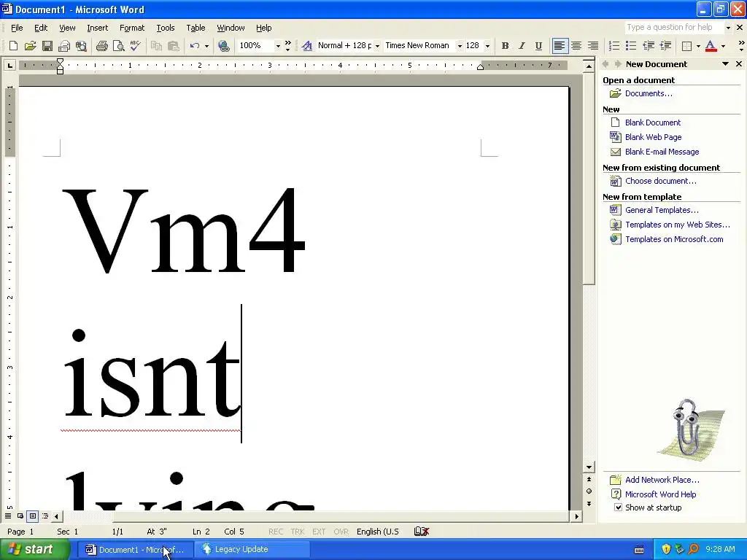Center align the text
The image size is (747, 560).
576,46
